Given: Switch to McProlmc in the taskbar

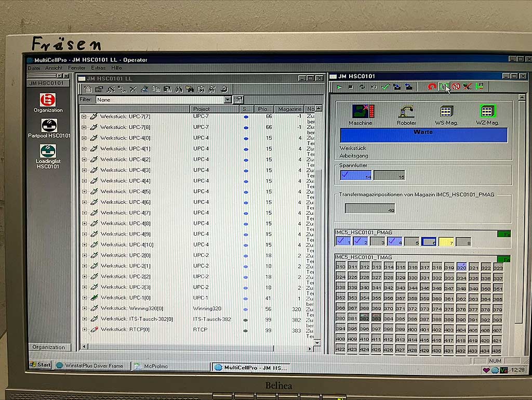Looking at the screenshot, I should pyautogui.click(x=171, y=366).
